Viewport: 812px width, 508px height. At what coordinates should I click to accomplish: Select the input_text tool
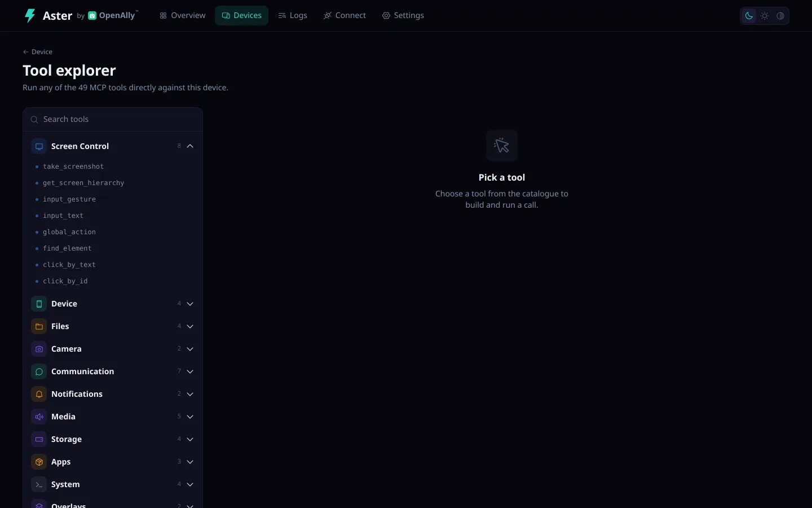click(113, 216)
